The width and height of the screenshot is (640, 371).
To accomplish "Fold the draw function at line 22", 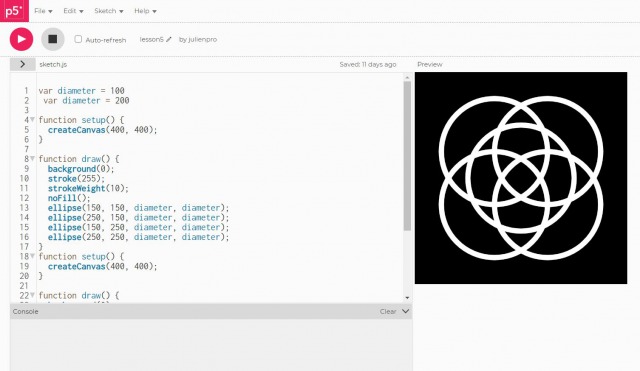I will pos(32,295).
